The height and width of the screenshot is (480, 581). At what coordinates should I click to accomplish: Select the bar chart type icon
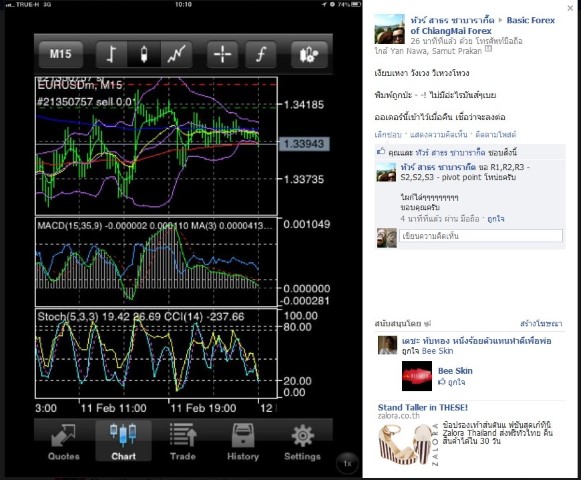tap(112, 54)
